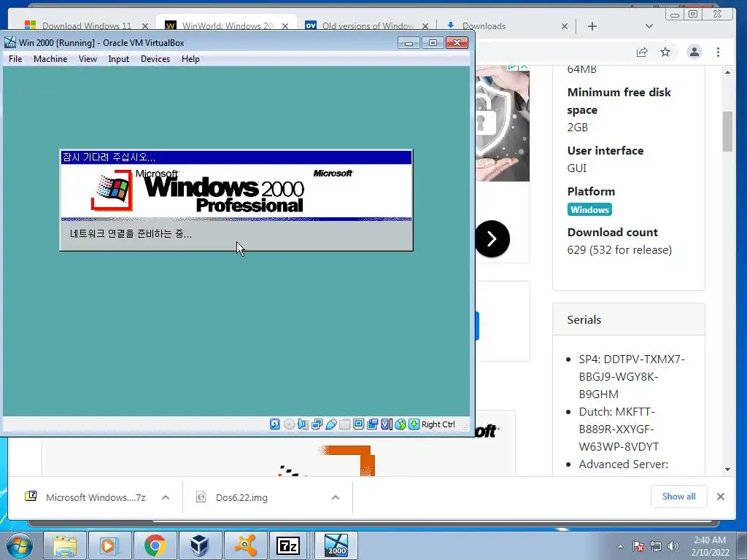Bookmark this page with the star icon
The image size is (747, 560).
click(x=665, y=52)
